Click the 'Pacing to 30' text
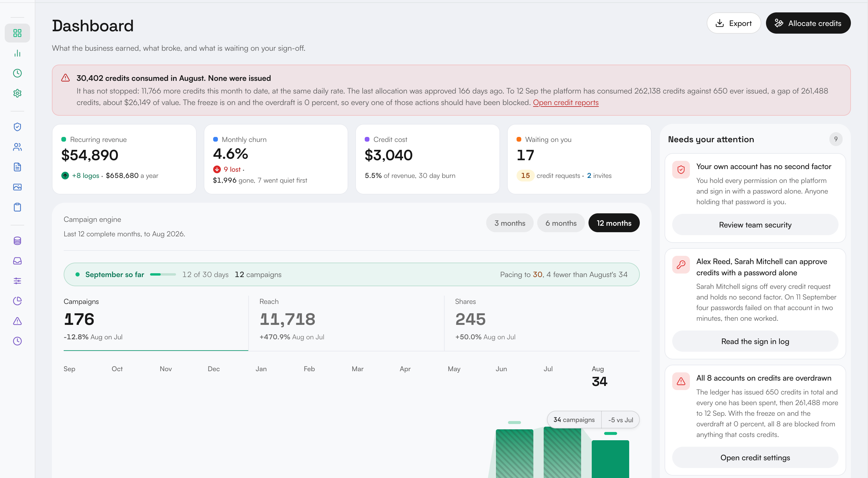This screenshot has height=478, width=868. [521, 274]
